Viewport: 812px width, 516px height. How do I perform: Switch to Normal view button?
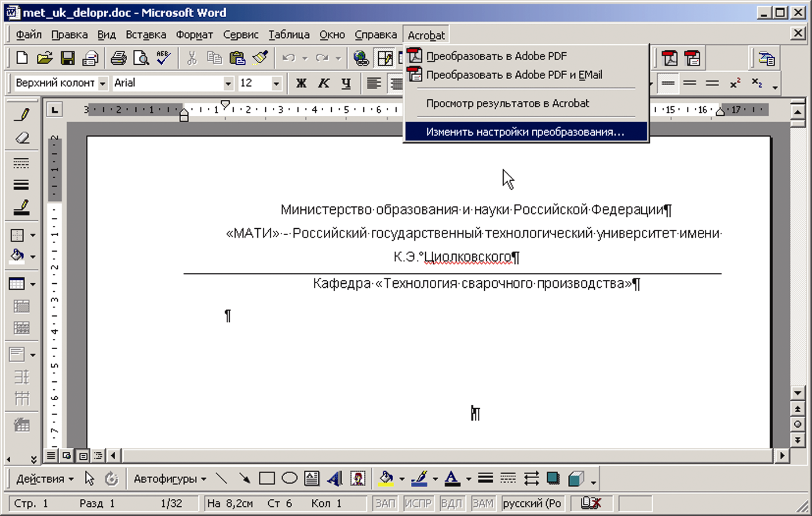click(x=51, y=456)
